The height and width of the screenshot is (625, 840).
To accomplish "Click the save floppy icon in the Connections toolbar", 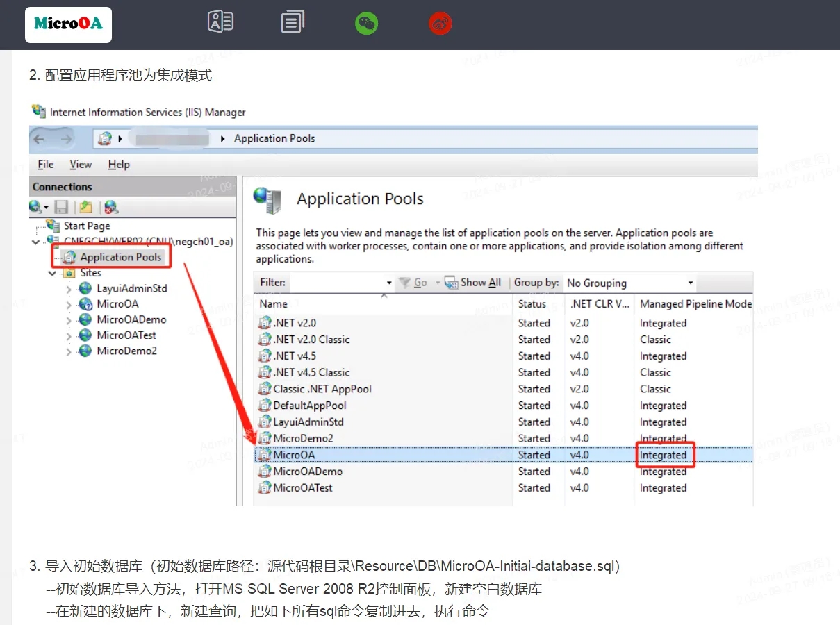I will (61, 206).
